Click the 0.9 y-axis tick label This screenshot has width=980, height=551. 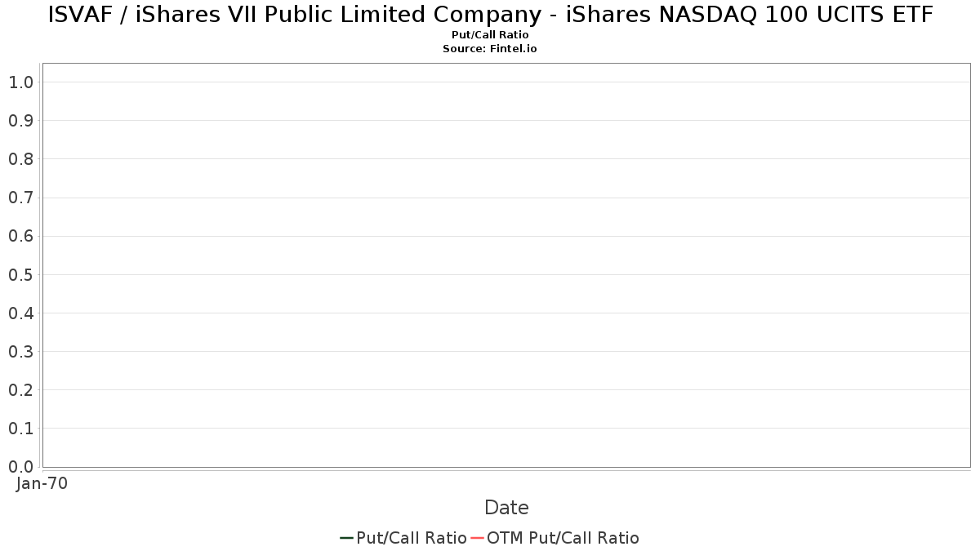[x=20, y=121]
